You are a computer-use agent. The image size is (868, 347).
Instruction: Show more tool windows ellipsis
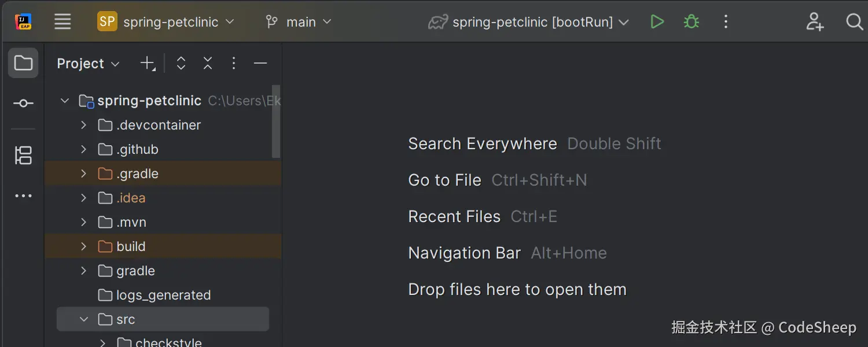(23, 196)
